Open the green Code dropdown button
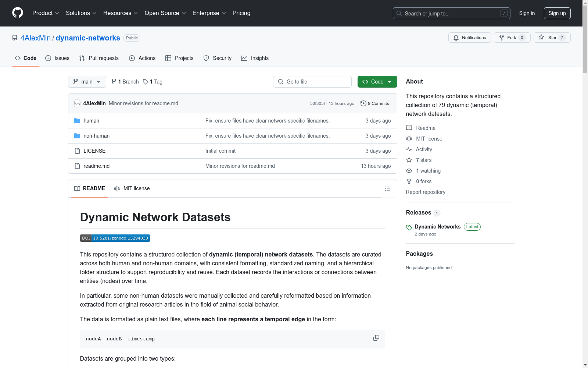The width and height of the screenshot is (588, 368). [x=377, y=82]
